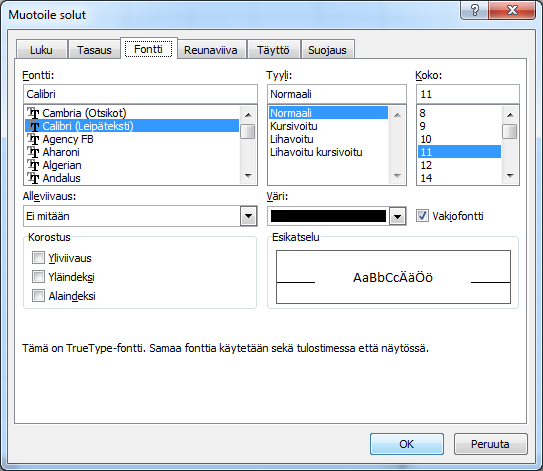
Task: Select Lihavoitu kursivoitu in the style list
Action: pyautogui.click(x=316, y=152)
